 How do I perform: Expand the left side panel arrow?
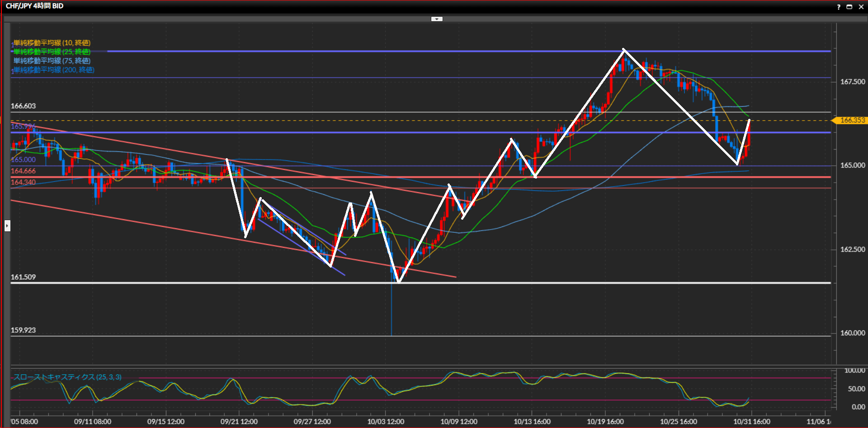pos(7,226)
